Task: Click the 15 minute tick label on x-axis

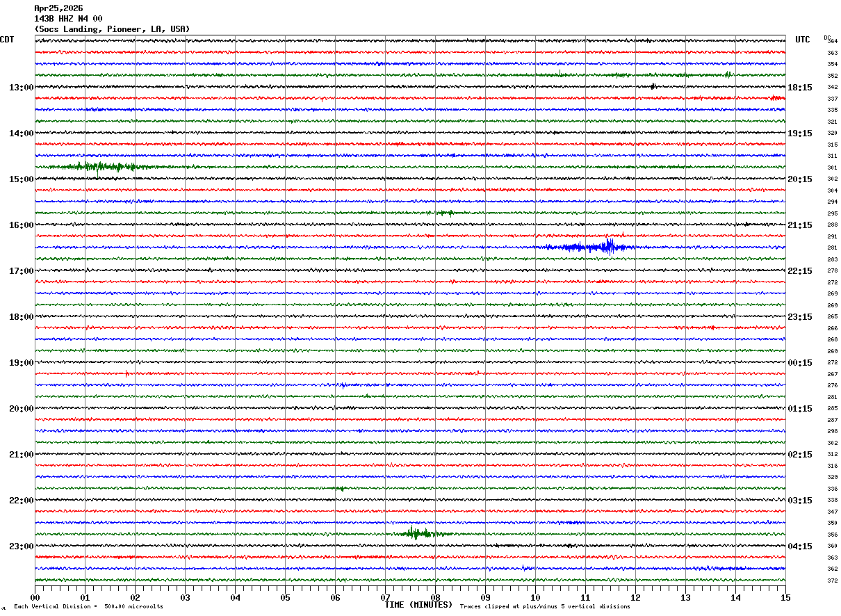Action: 785,597
